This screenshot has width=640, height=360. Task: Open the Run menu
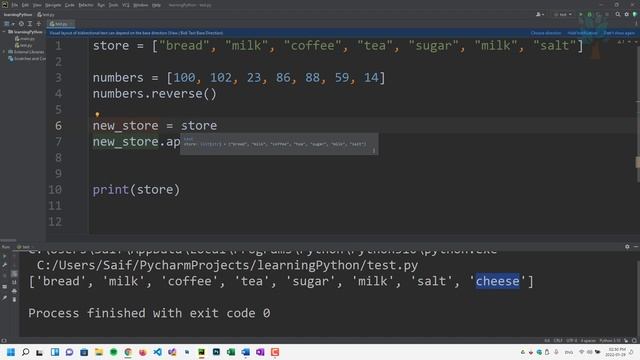click(101, 5)
